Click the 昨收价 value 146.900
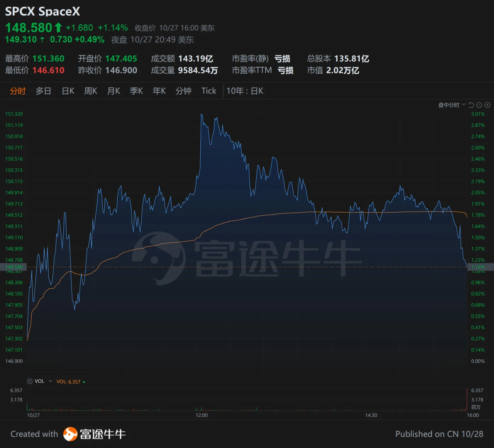494x448 pixels. coord(121,70)
